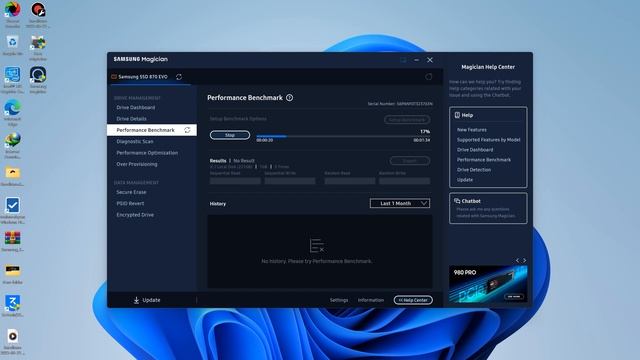Click the Help book icon in Help Center
640x360 pixels.
tap(457, 115)
